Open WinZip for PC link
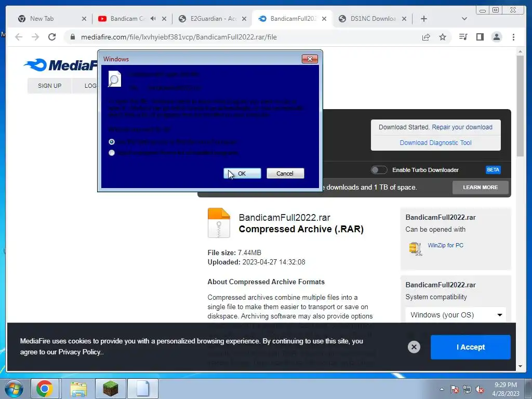The height and width of the screenshot is (399, 532). (445, 245)
